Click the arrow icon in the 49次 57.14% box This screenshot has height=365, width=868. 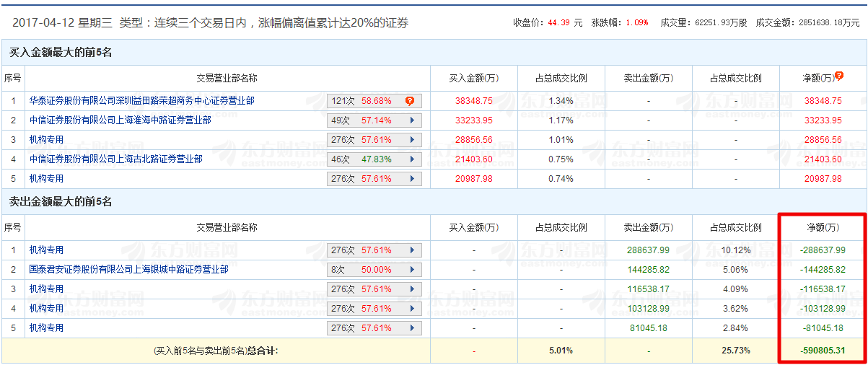[412, 120]
